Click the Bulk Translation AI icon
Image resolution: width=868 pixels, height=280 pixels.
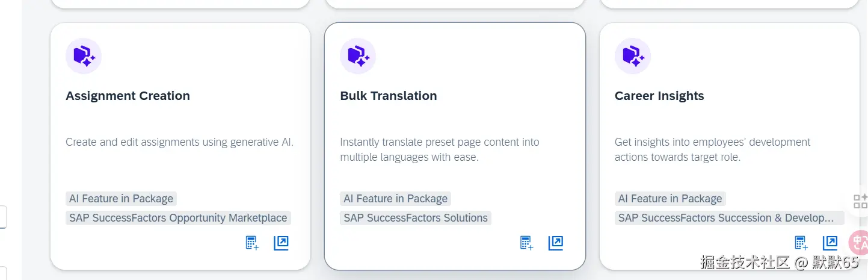358,56
